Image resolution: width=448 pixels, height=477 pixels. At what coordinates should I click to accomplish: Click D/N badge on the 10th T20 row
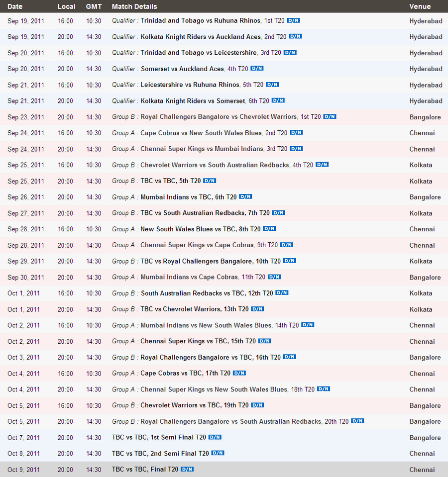tap(289, 261)
